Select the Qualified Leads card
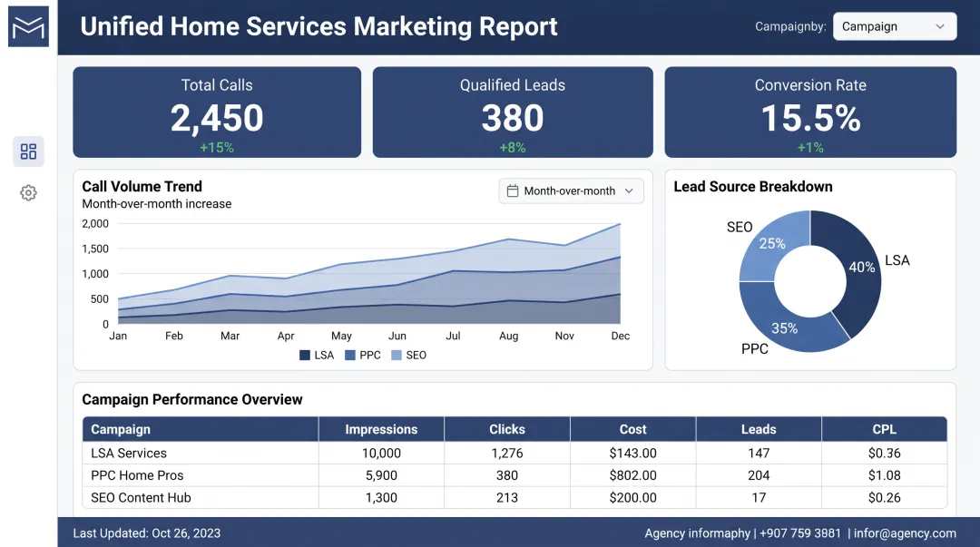This screenshot has height=547, width=980. (513, 112)
